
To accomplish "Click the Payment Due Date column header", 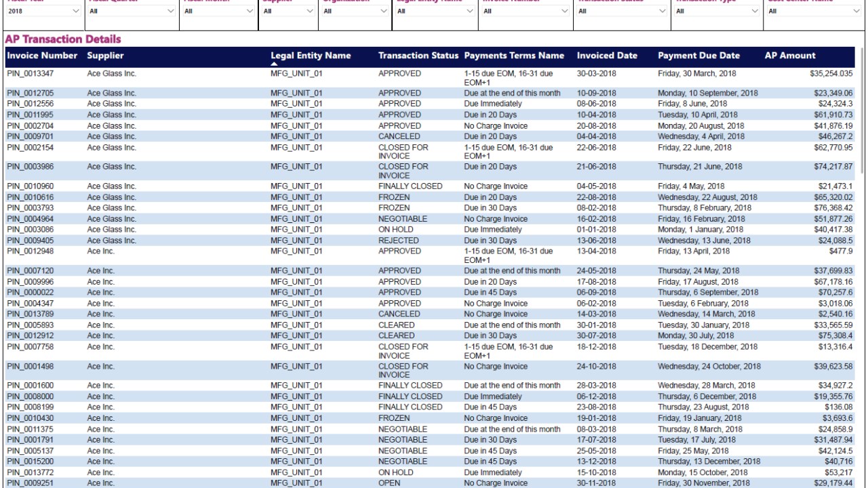I will 698,56.
